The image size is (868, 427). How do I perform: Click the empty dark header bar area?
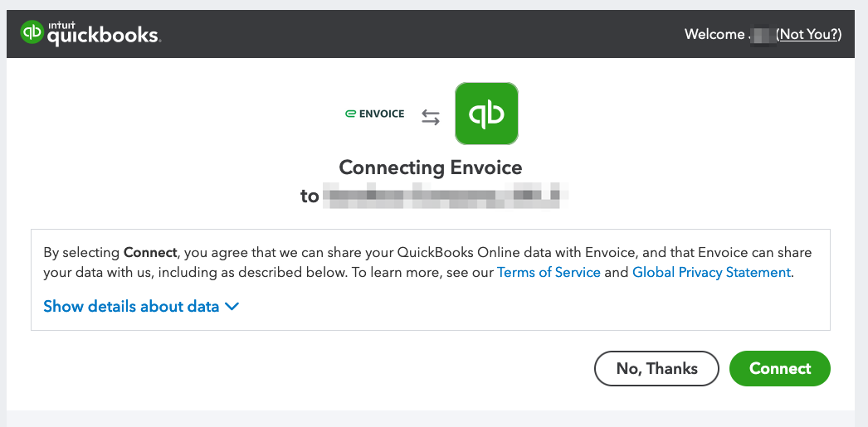tap(421, 34)
